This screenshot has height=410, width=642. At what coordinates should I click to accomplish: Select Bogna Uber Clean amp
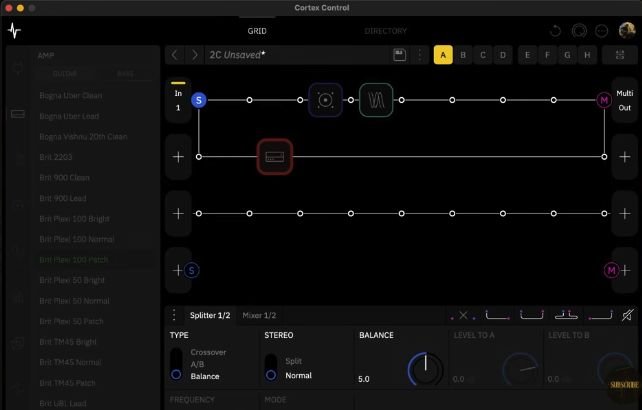pos(71,95)
